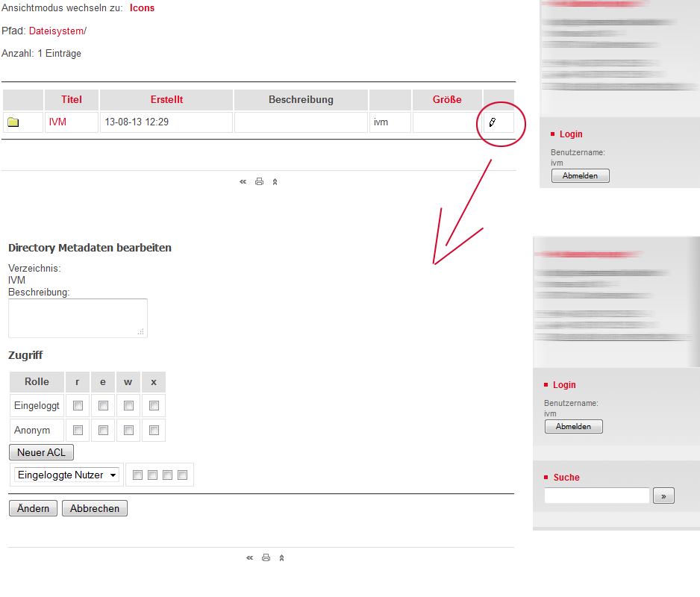Check the e permission for Anonym
The image size is (700, 597).
(x=103, y=430)
